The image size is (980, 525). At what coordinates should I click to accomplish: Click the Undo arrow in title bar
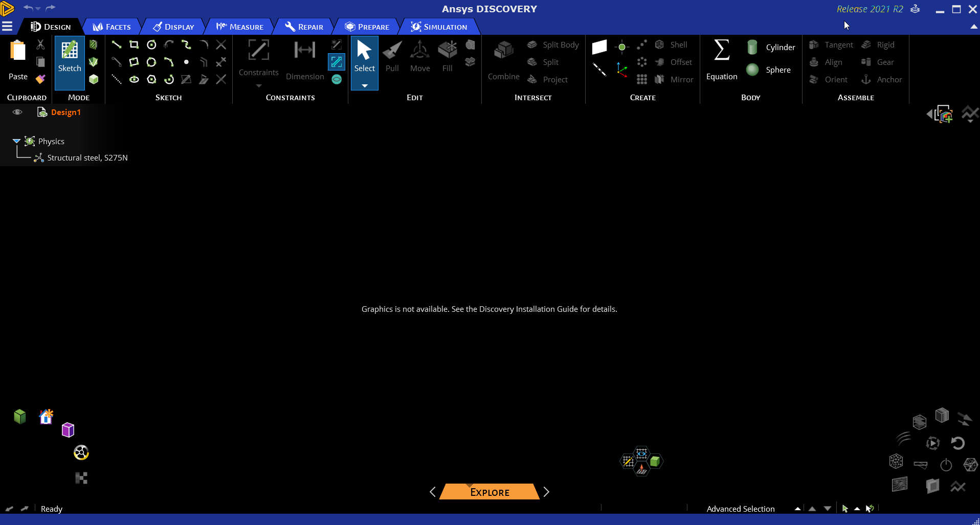[28, 8]
